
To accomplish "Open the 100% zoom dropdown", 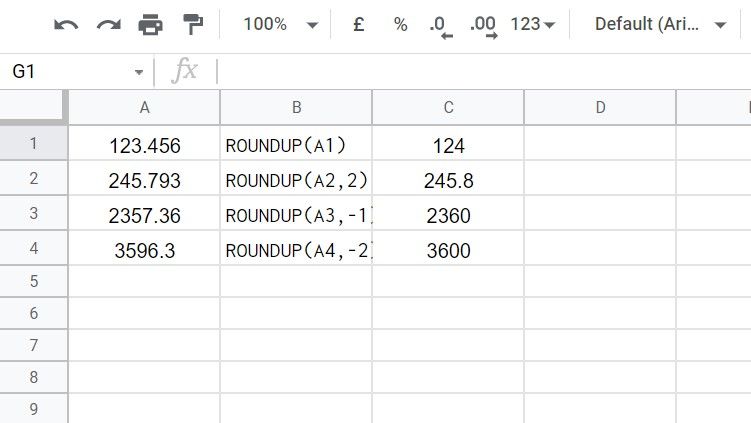I will pos(281,25).
